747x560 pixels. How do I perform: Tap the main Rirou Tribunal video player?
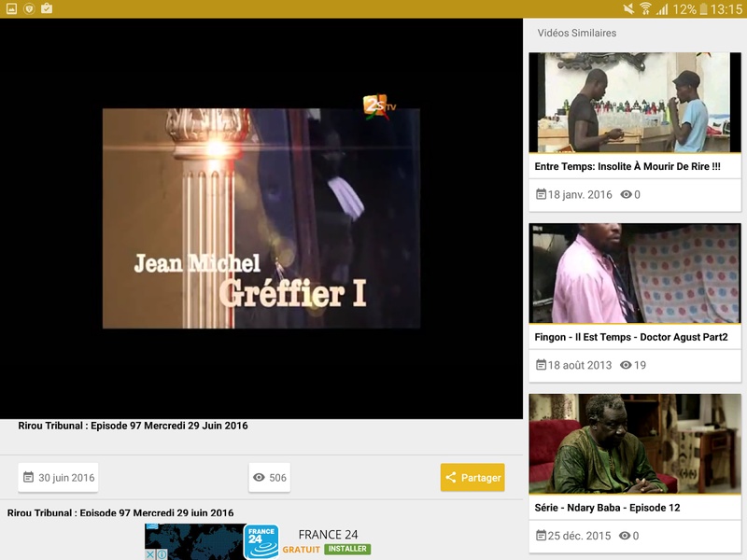(x=261, y=218)
